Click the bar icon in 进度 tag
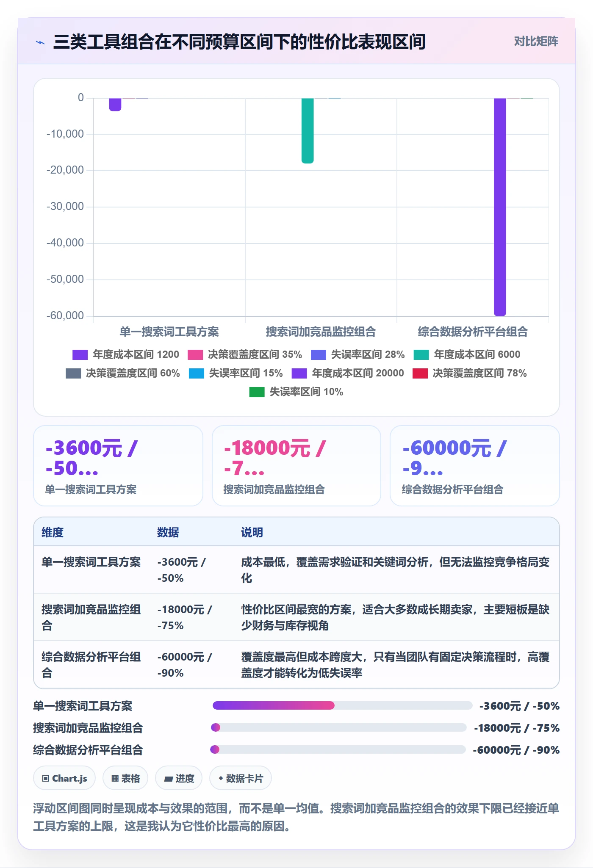 click(x=169, y=779)
